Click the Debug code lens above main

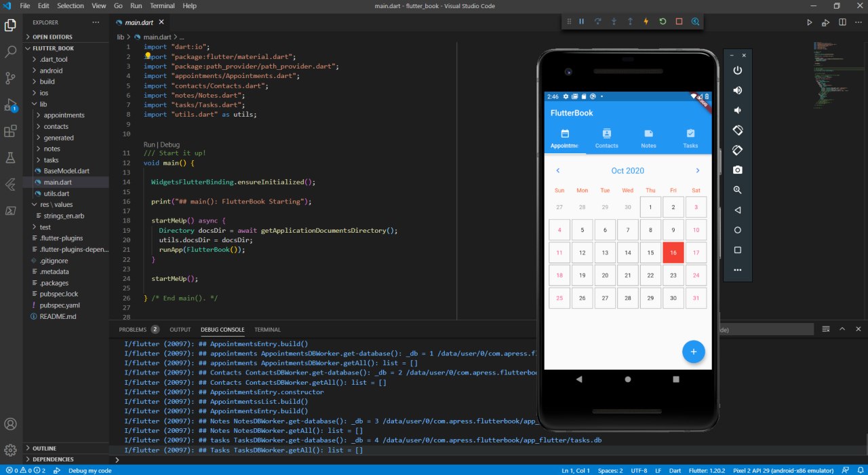coord(170,145)
